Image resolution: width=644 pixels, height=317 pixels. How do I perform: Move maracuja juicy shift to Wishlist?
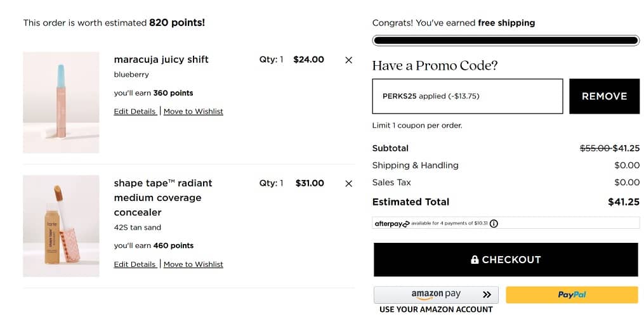pos(194,112)
